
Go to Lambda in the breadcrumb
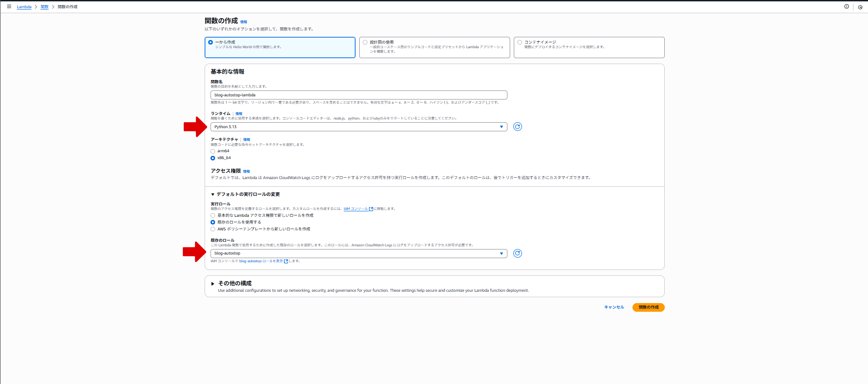click(24, 7)
